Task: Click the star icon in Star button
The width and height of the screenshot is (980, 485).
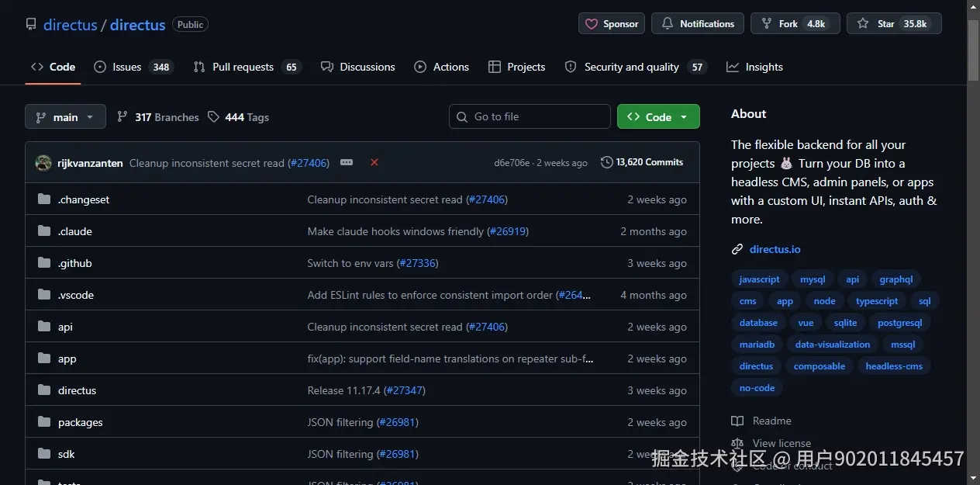Action: pyautogui.click(x=863, y=24)
